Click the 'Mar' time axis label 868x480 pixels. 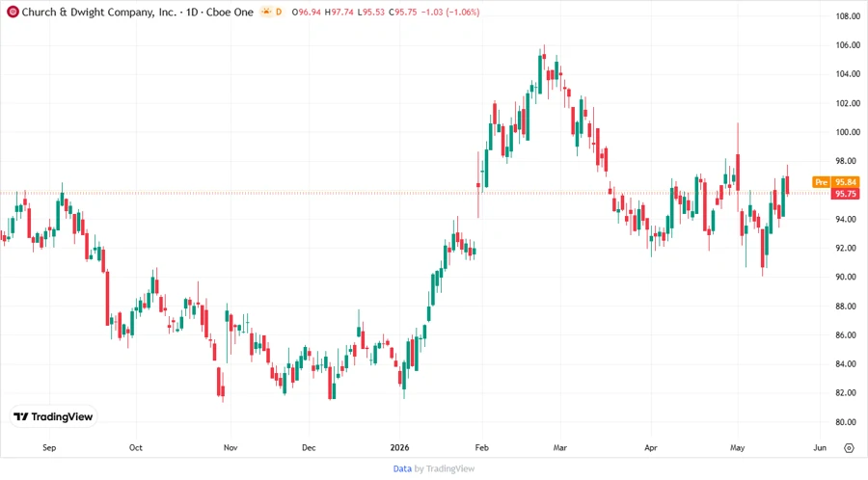[560, 447]
